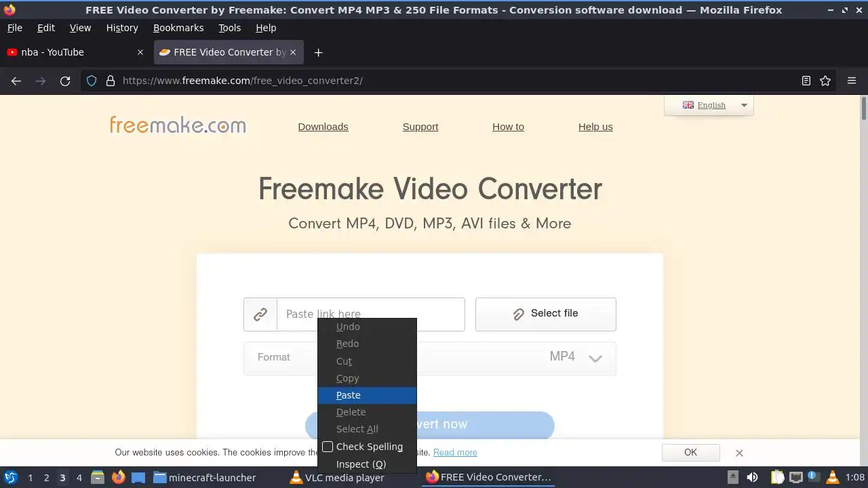Open the History menu
This screenshot has height=488, width=868.
pyautogui.click(x=122, y=28)
